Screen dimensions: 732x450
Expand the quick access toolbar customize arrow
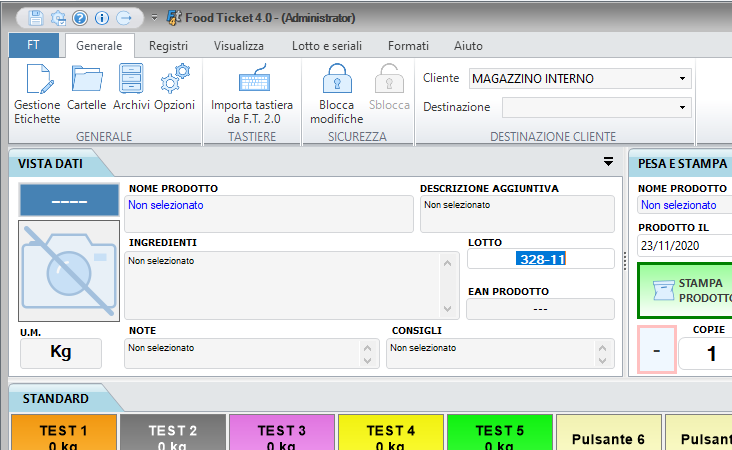point(154,18)
